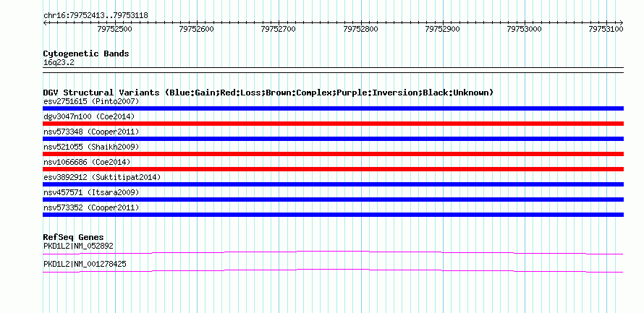Select the 16q23.2 band label
The height and width of the screenshot is (313, 644).
coord(59,63)
